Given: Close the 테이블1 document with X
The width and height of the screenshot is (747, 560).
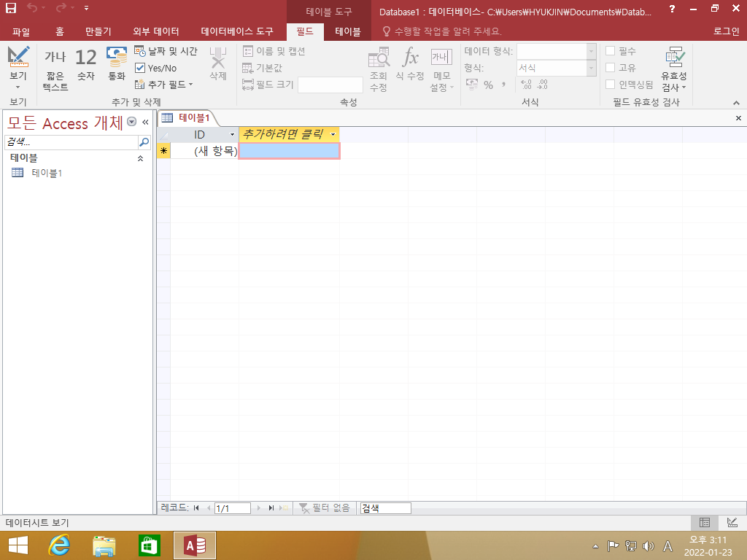Looking at the screenshot, I should pos(738,118).
